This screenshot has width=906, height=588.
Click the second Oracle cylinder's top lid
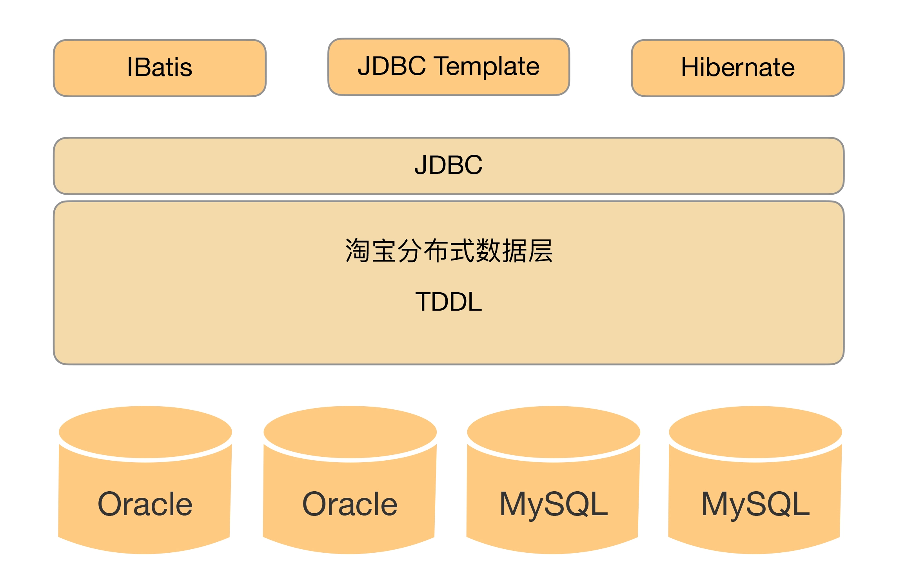coord(350,432)
